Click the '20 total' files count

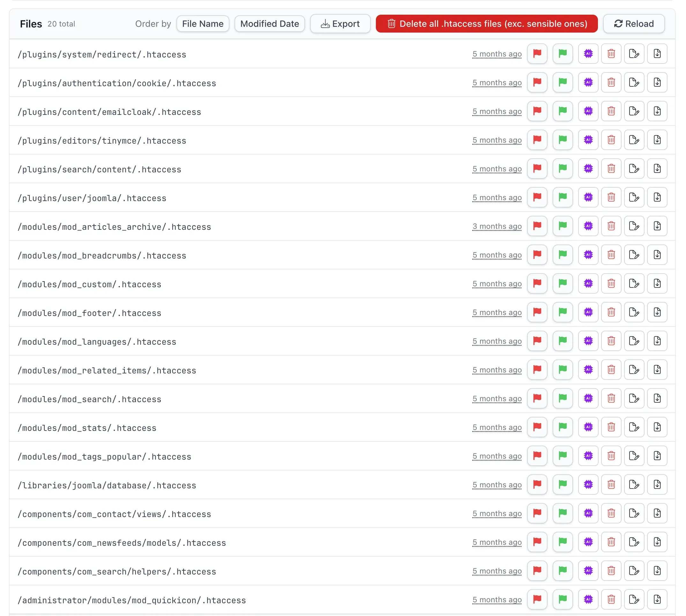[61, 24]
